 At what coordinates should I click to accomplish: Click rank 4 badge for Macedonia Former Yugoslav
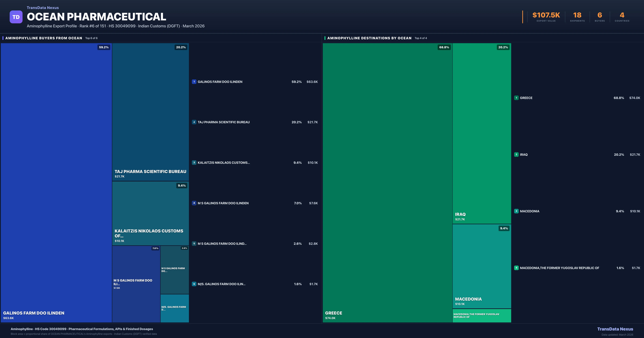tap(516, 268)
